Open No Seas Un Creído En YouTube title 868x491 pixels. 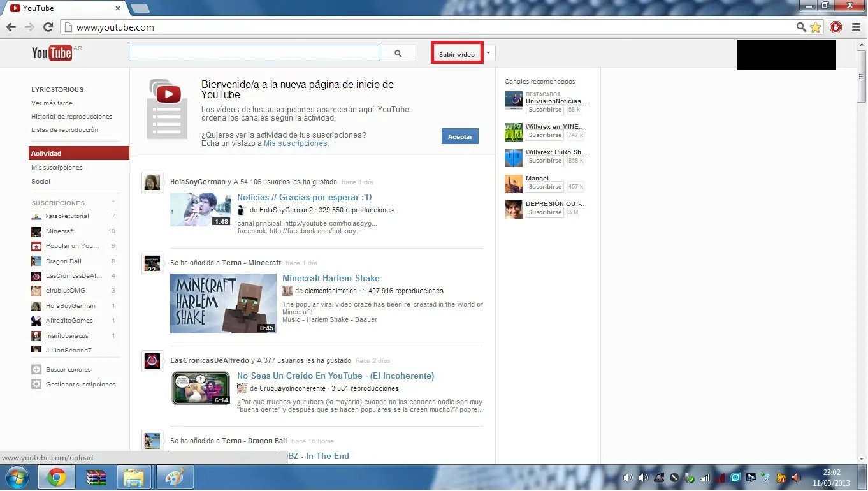[x=336, y=376]
